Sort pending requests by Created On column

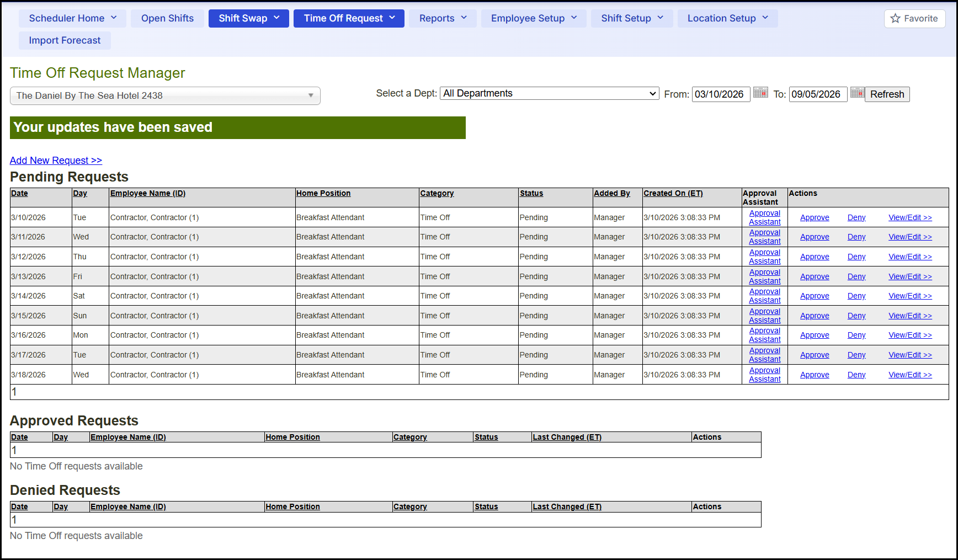pos(673,194)
